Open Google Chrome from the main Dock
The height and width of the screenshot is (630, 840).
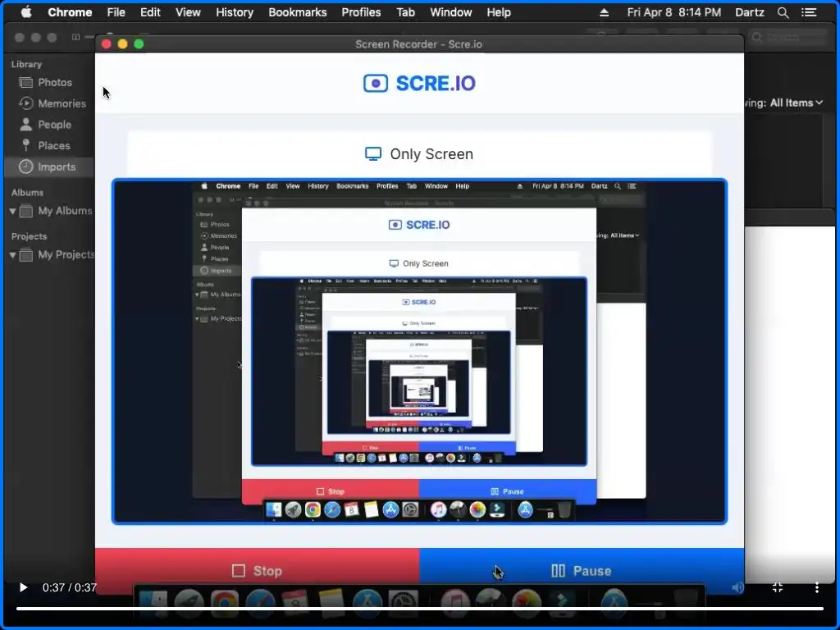[225, 603]
